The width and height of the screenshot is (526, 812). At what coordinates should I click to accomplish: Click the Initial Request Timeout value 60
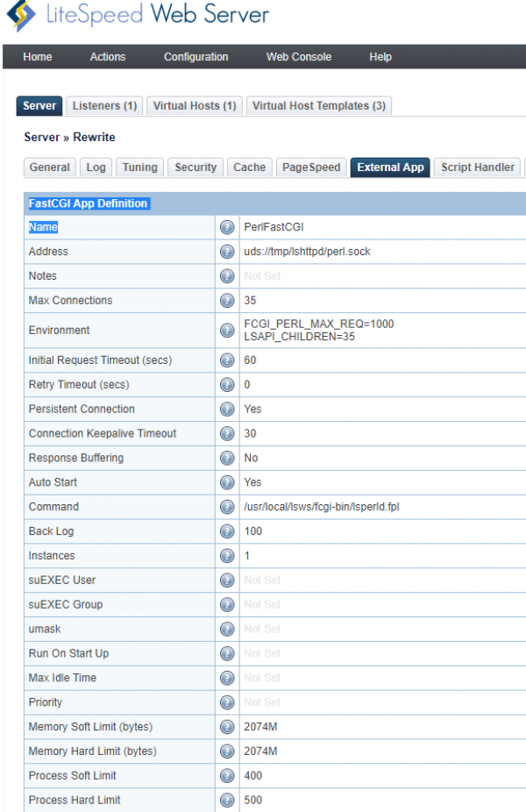click(x=250, y=360)
